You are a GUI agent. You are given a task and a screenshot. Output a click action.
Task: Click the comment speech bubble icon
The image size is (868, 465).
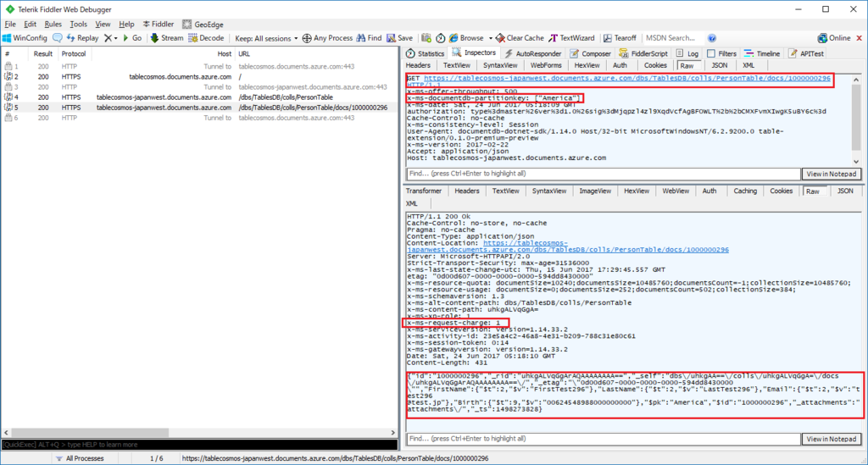tap(58, 38)
